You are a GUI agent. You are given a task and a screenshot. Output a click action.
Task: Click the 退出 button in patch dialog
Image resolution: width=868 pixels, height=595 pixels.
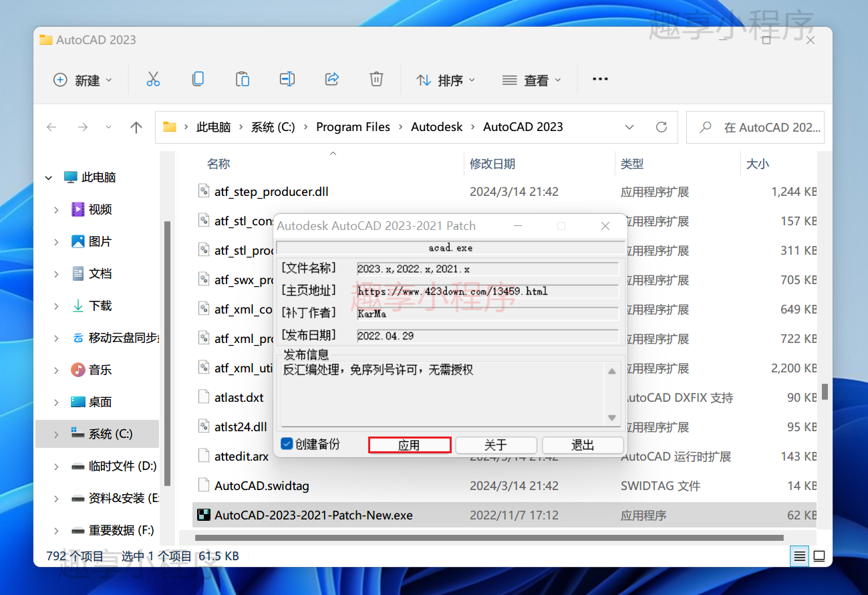pyautogui.click(x=583, y=445)
